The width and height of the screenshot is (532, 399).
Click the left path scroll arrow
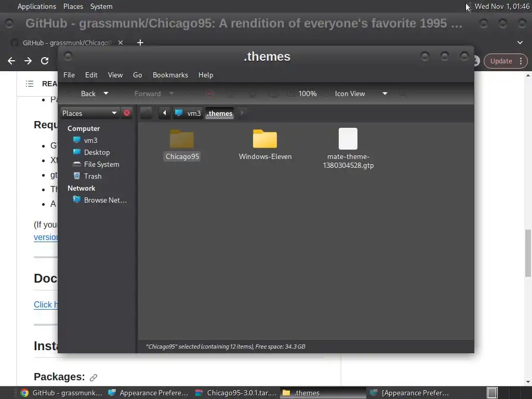tap(165, 113)
